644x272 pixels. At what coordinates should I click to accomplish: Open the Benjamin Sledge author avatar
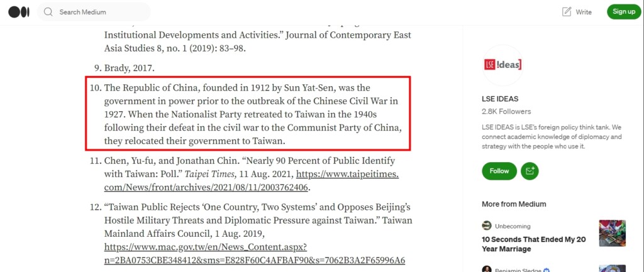point(487,269)
